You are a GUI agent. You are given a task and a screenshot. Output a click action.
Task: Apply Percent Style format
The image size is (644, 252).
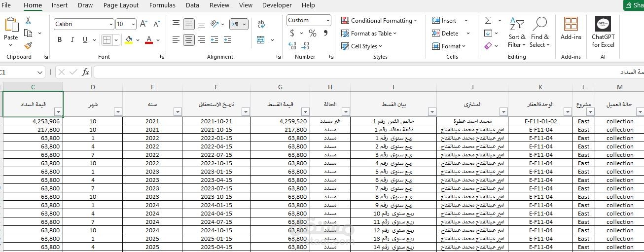313,33
